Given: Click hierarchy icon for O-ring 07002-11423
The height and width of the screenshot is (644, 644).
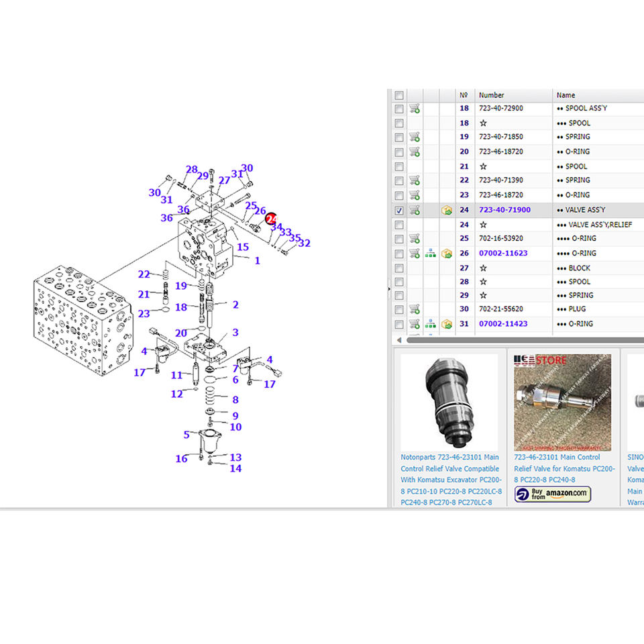Looking at the screenshot, I should click(x=431, y=324).
